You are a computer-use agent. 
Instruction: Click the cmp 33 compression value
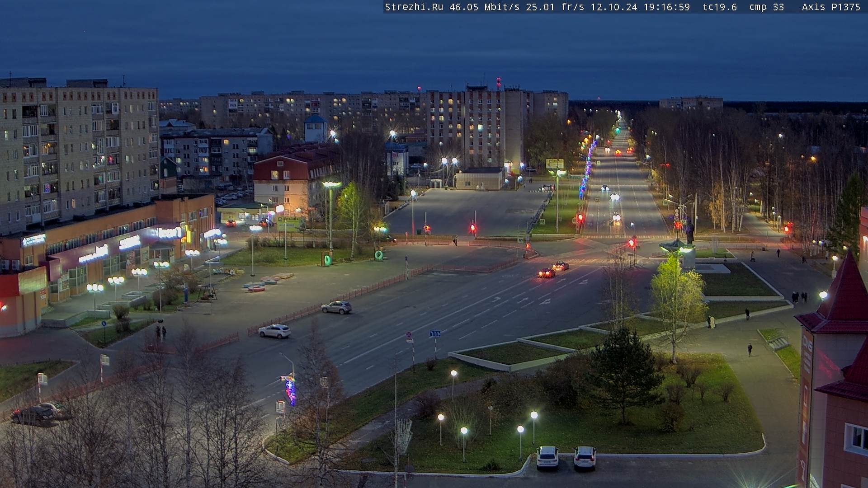(767, 7)
